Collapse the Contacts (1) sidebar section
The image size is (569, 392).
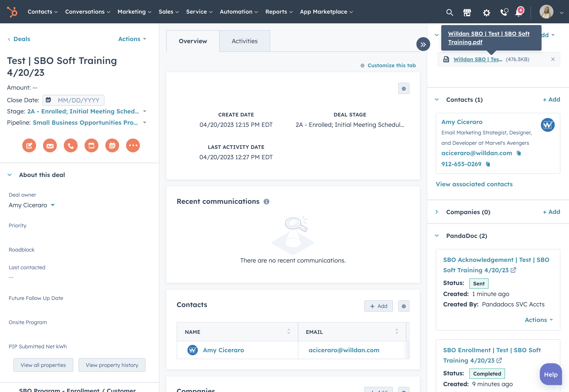coord(436,99)
